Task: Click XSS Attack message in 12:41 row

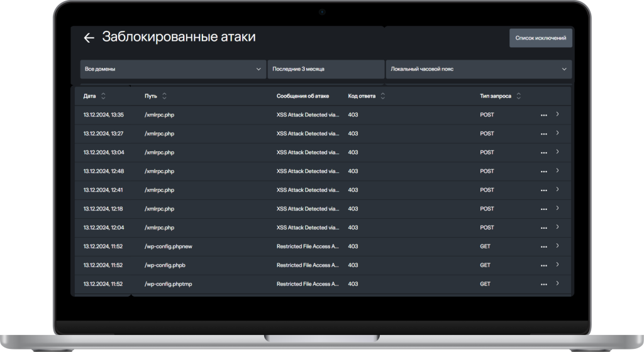Action: click(308, 190)
